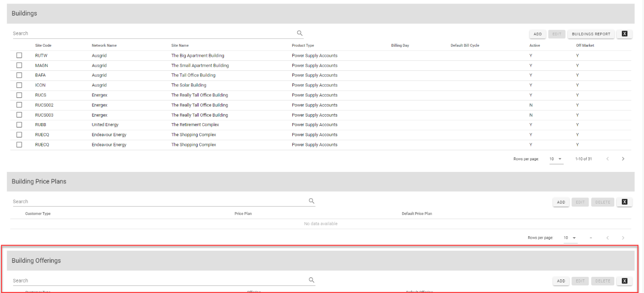The height and width of the screenshot is (293, 644).
Task: Select the RUTW building checkbox
Action: coord(19,55)
